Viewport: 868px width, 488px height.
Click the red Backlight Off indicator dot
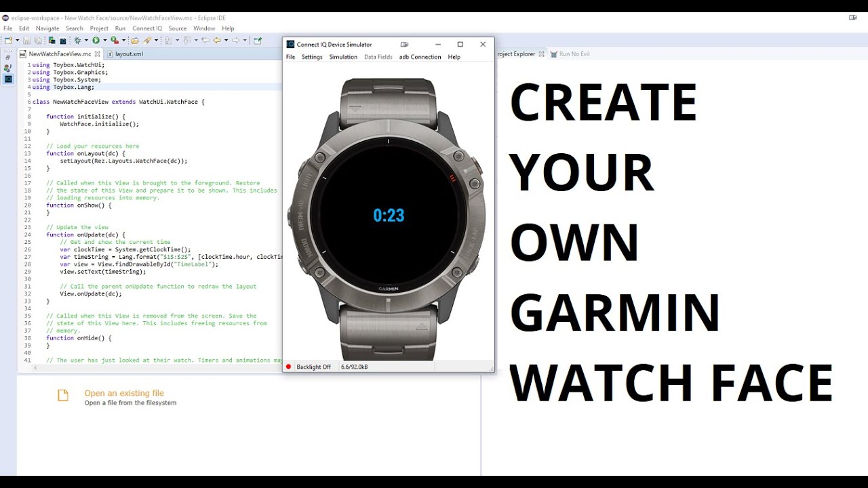click(288, 367)
